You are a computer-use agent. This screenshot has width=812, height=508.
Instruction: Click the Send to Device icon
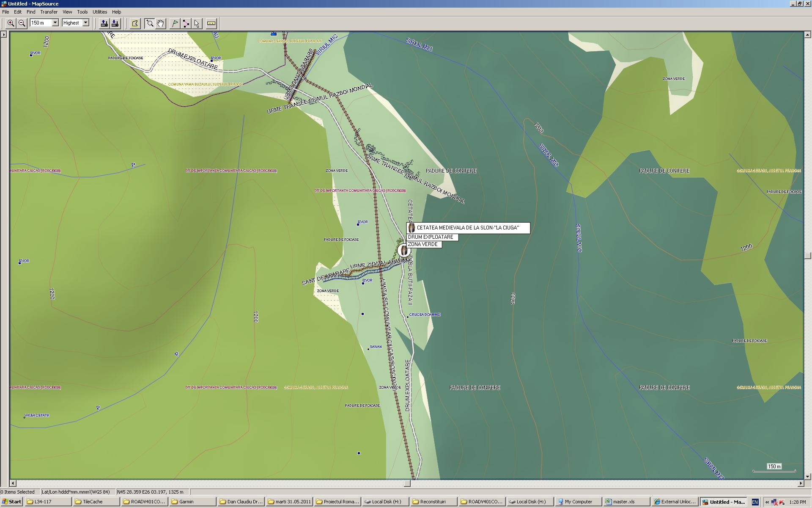pos(104,23)
